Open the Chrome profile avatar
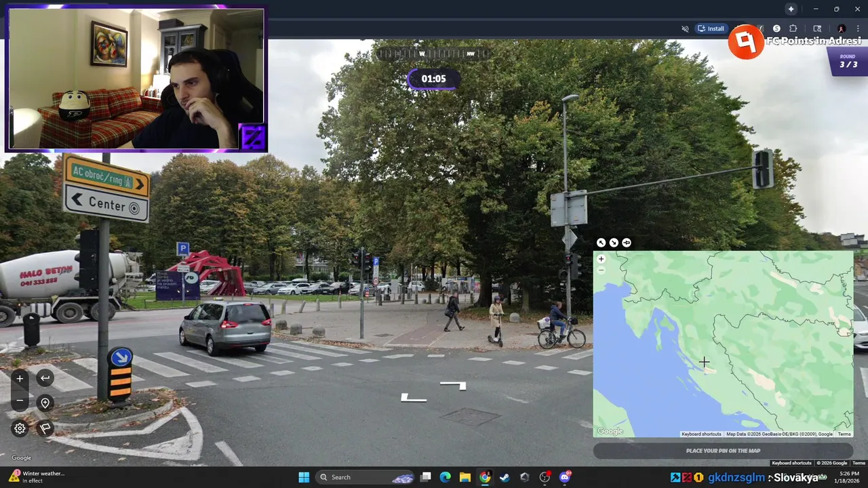This screenshot has height=488, width=868. click(x=842, y=28)
